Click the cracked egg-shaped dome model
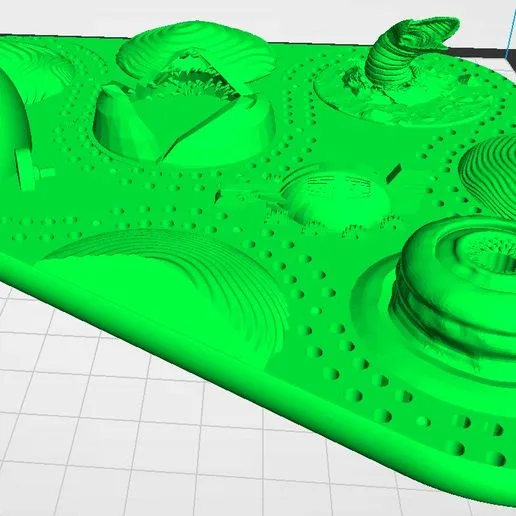 [x=185, y=97]
